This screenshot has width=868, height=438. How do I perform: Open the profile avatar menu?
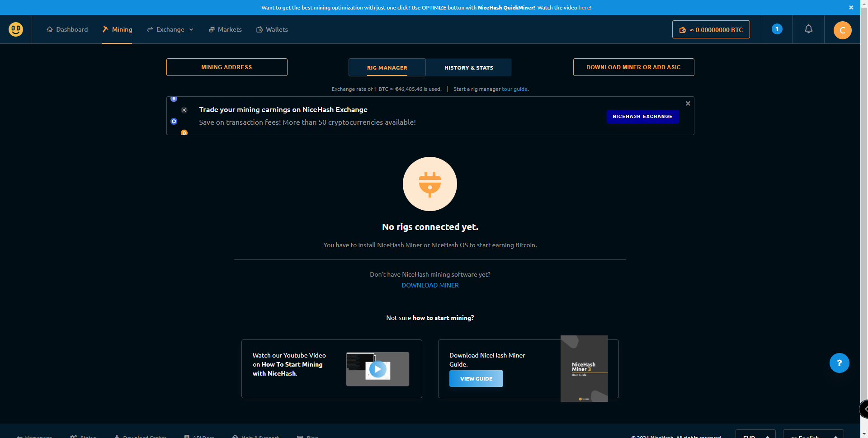(842, 30)
